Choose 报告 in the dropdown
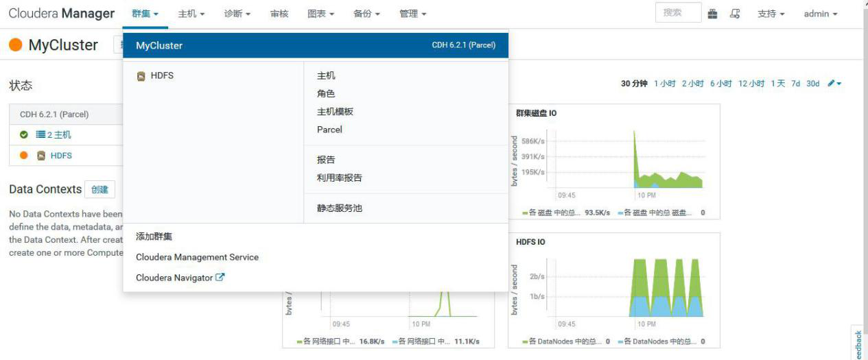Screen dimensions: 868x360 tap(326, 160)
